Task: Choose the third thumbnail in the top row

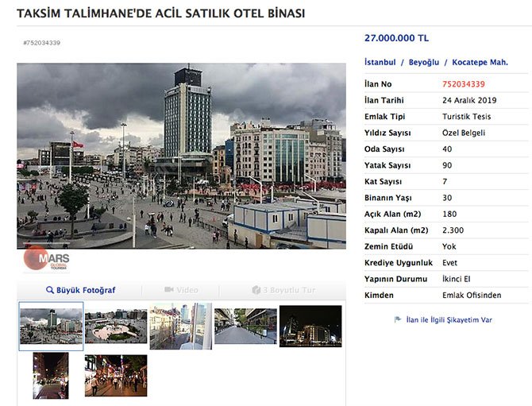Action: click(181, 326)
